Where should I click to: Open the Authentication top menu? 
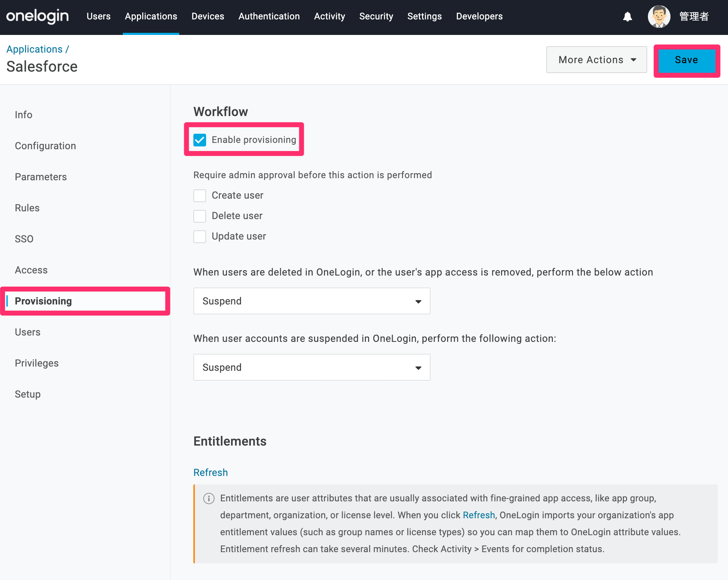[269, 16]
